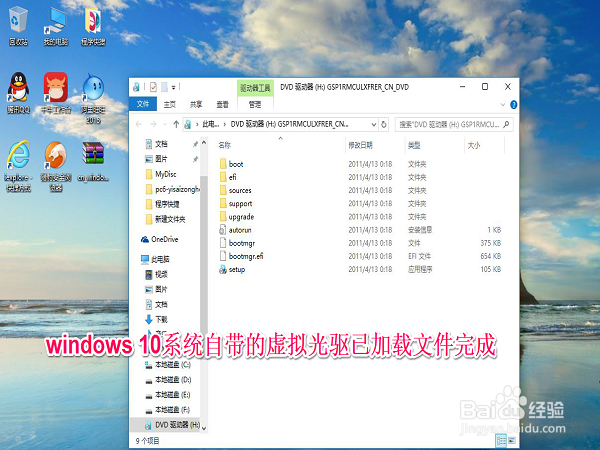The height and width of the screenshot is (450, 600).
Task: Open Explorer help with the blue question mark
Action: [x=514, y=104]
